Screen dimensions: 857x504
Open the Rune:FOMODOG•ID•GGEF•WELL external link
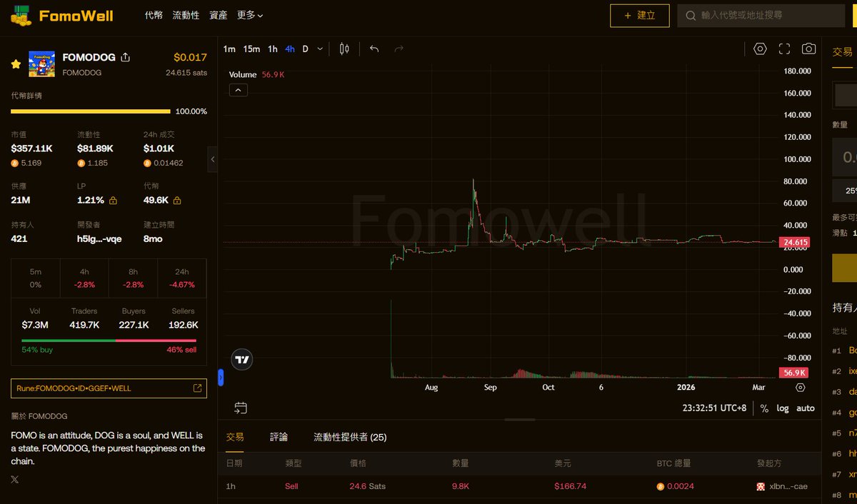click(109, 388)
